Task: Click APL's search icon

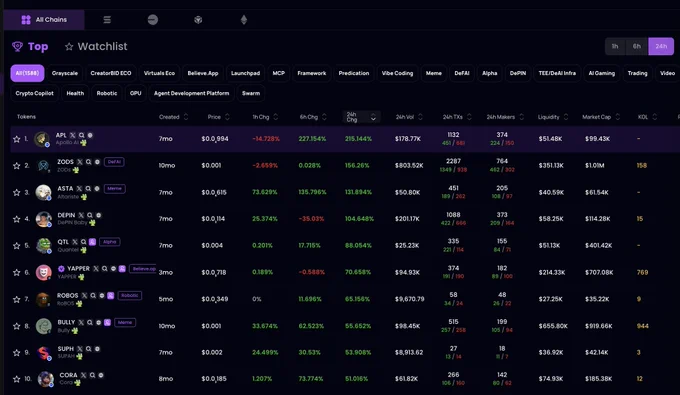Action: pyautogui.click(x=82, y=135)
